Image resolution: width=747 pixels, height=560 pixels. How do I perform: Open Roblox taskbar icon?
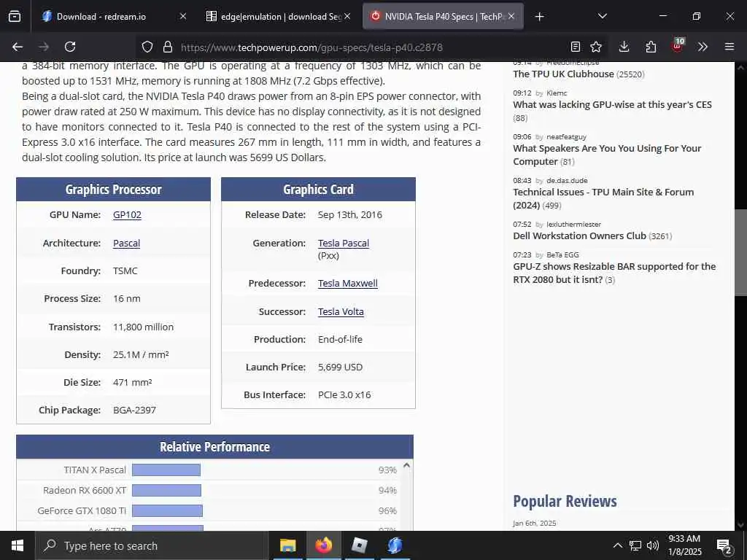(x=359, y=545)
